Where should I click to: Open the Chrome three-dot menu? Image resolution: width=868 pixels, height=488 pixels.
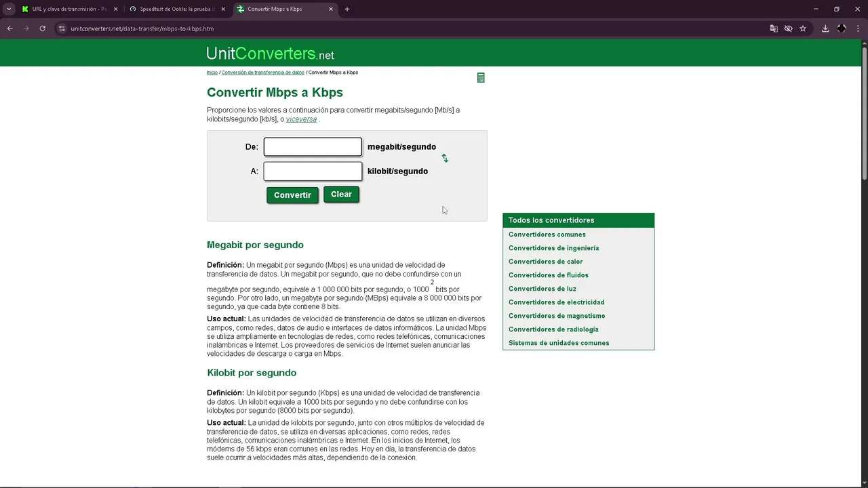pos(858,28)
